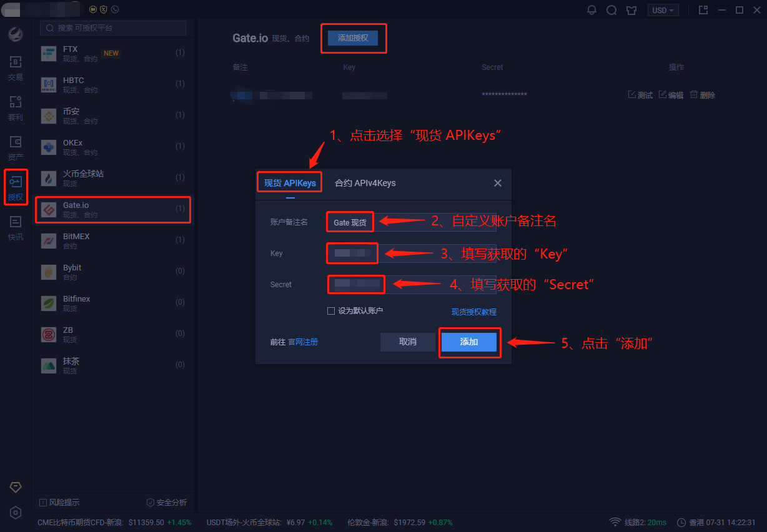Screen dimensions: 767x532
Task: Open the 套利 arbitrage section in sidebar
Action: [x=16, y=108]
